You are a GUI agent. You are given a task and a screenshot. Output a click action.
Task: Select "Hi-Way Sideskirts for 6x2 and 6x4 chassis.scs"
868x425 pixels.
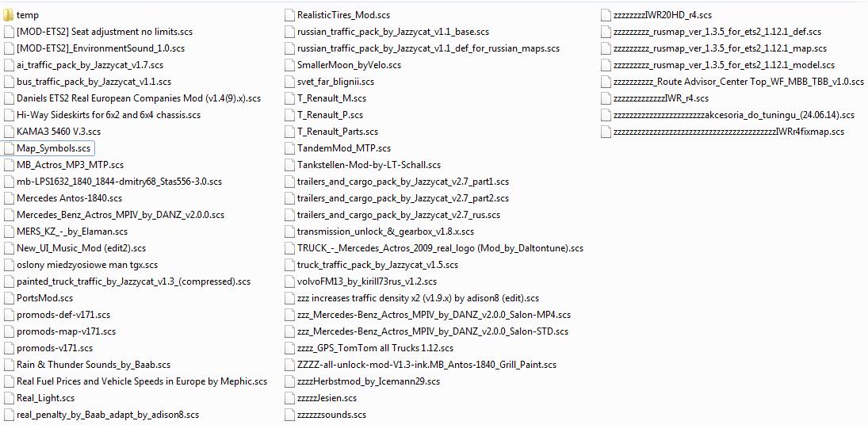coord(109,115)
